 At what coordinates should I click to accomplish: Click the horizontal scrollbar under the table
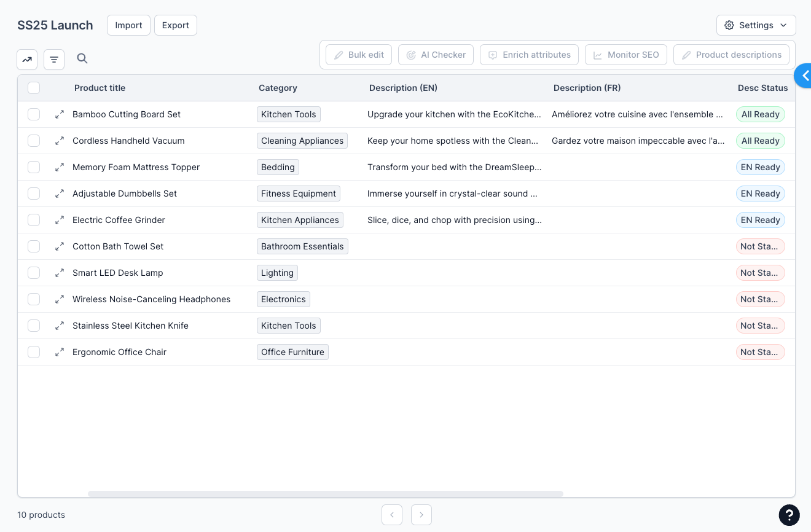pyautogui.click(x=326, y=494)
